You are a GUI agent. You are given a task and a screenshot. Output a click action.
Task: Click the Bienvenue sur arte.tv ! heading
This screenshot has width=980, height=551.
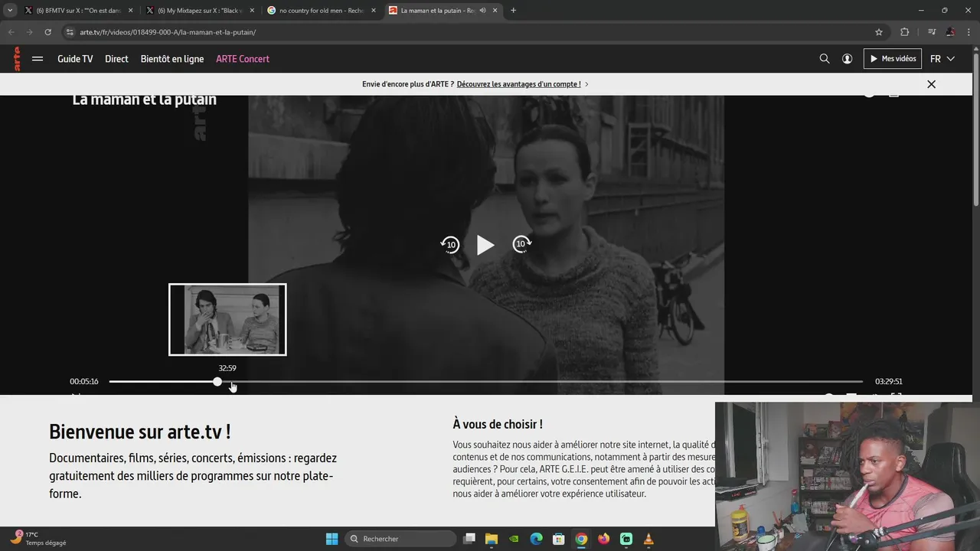(140, 432)
